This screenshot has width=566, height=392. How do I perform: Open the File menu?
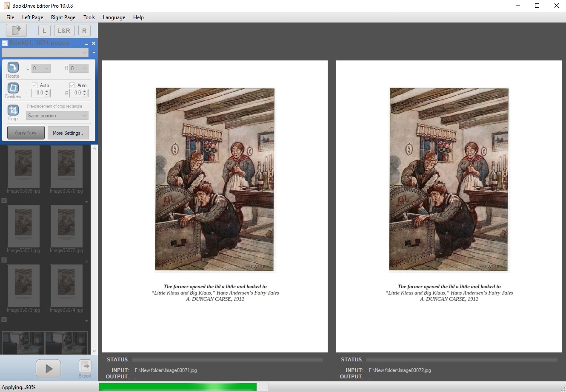(10, 17)
